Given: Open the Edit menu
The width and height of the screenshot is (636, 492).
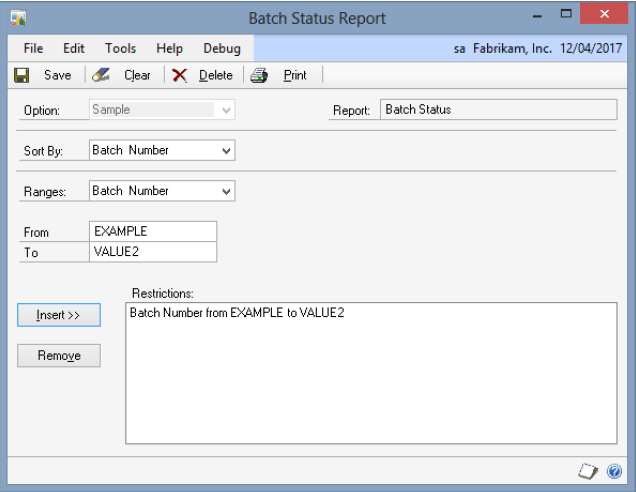Looking at the screenshot, I should (74, 48).
